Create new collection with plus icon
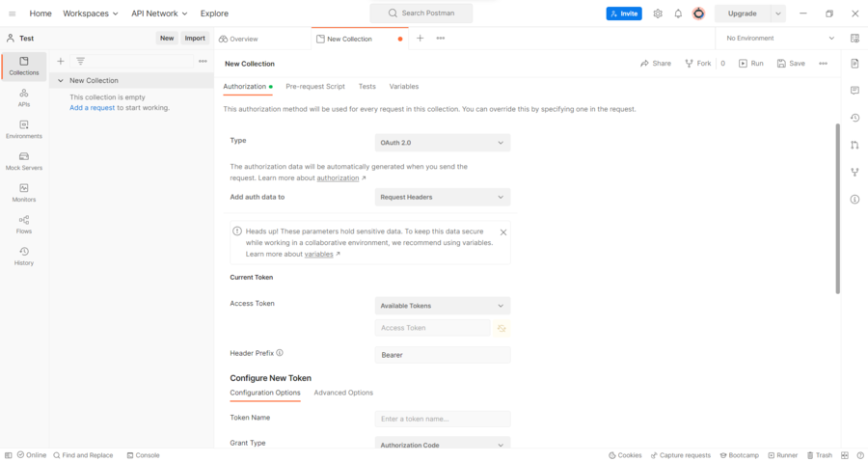Viewport: 868px width, 462px height. pyautogui.click(x=61, y=62)
